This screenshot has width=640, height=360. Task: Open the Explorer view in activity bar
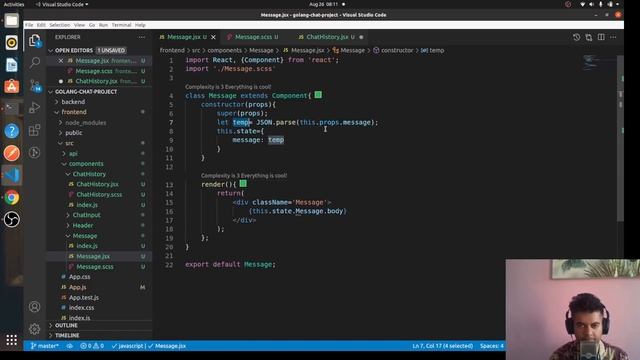(x=35, y=40)
